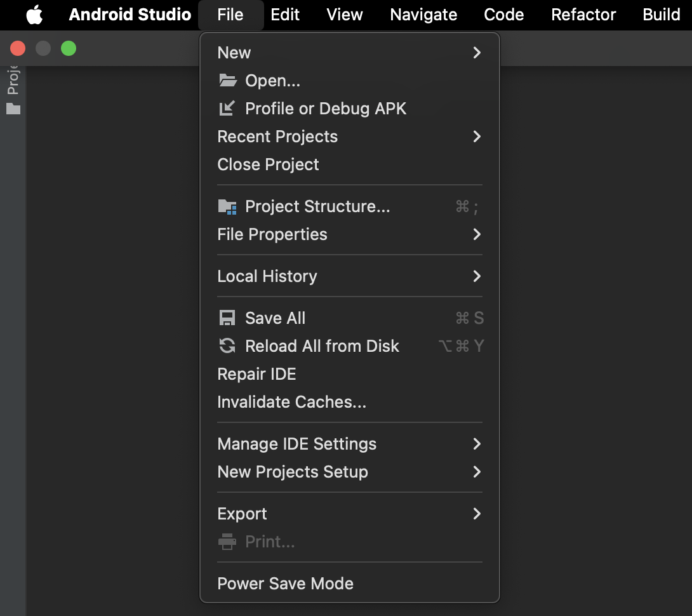Click the Project tool window folder icon in sidebar
692x616 pixels.
coord(13,109)
